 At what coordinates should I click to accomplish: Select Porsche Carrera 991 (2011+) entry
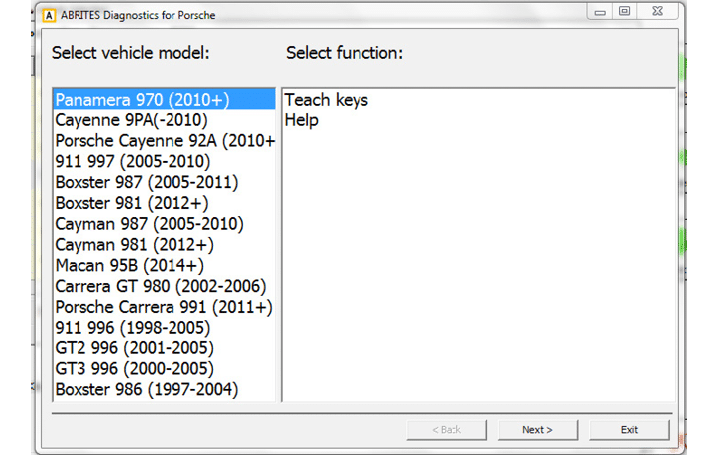tap(164, 307)
